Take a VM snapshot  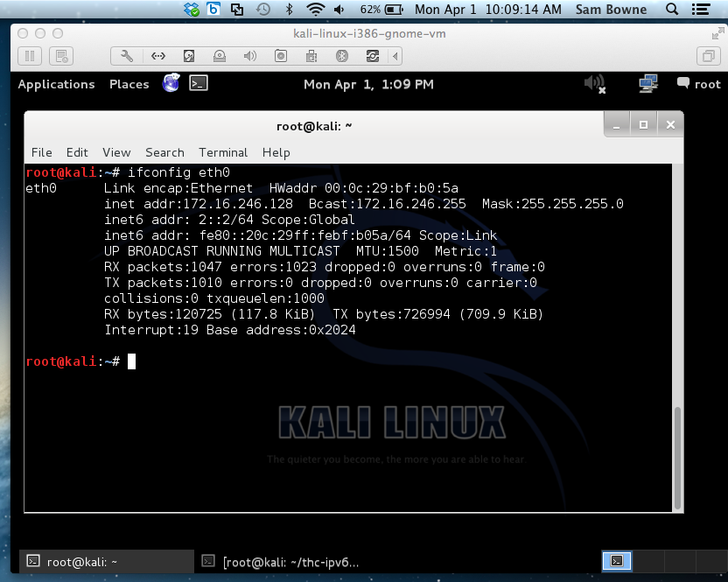coord(61,57)
